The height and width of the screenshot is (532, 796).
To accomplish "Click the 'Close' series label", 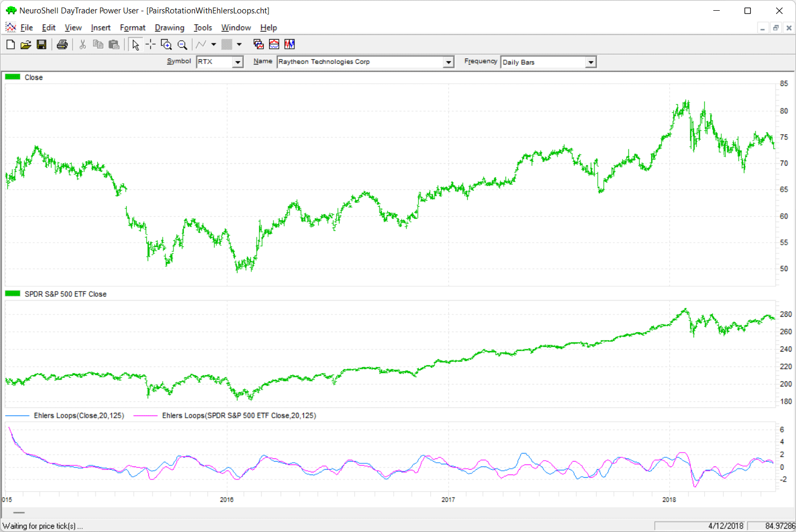I will (33, 77).
